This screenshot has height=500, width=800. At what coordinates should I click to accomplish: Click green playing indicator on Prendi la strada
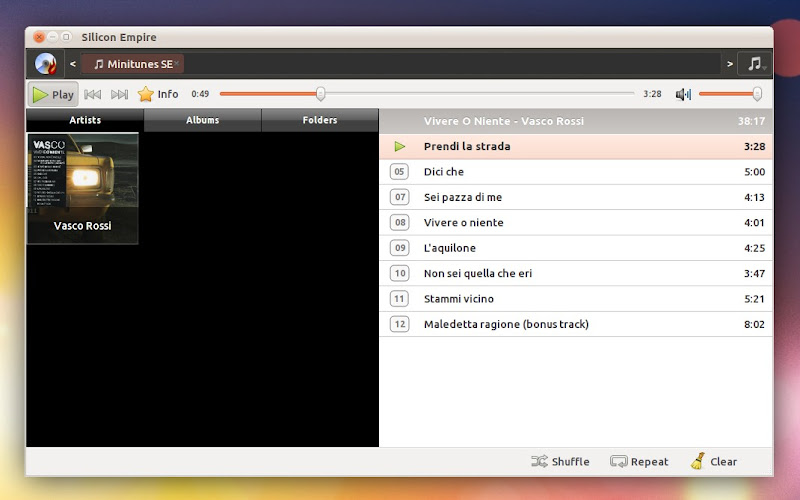tap(399, 146)
